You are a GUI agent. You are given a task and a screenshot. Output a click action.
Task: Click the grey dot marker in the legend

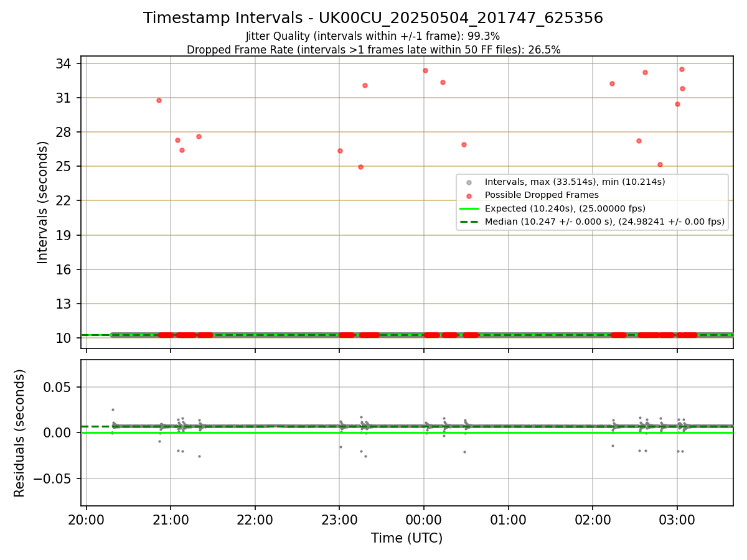click(469, 182)
